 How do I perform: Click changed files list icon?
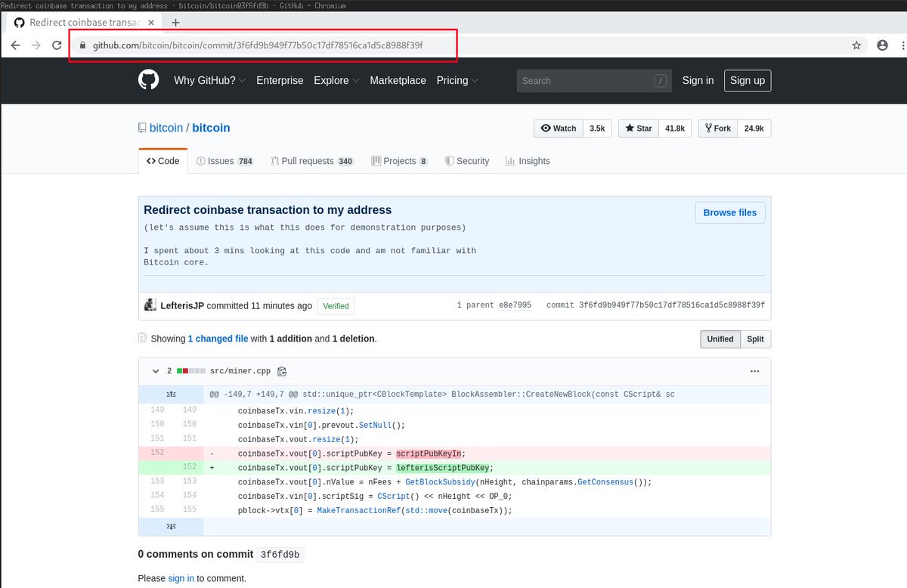[142, 338]
